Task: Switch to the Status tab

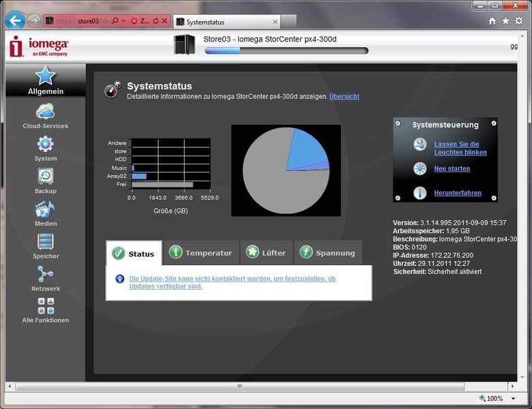Action: [x=134, y=254]
